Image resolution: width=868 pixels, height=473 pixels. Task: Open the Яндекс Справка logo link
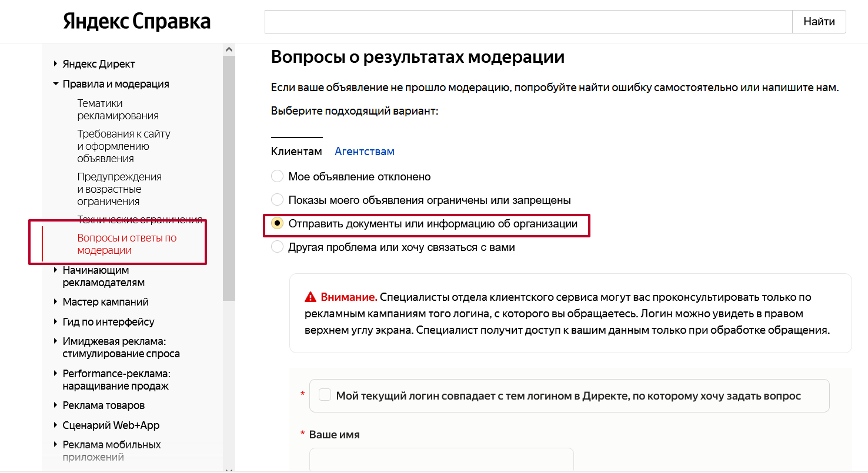pos(137,22)
